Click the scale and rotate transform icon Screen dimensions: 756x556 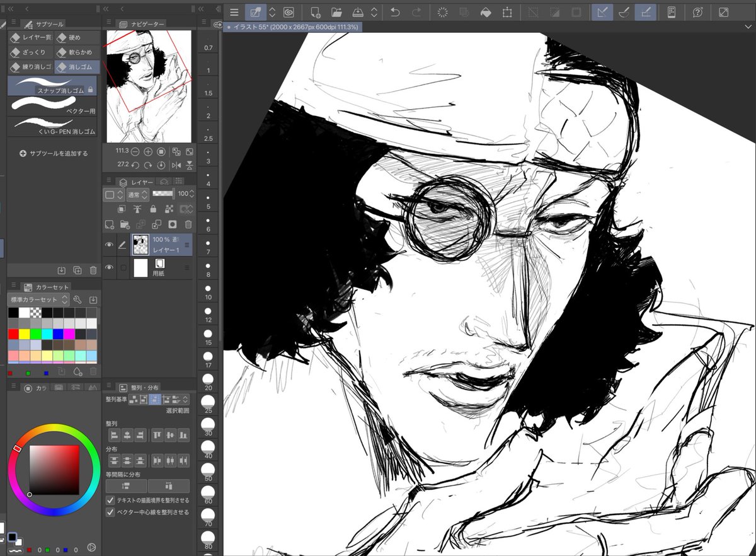tap(507, 12)
